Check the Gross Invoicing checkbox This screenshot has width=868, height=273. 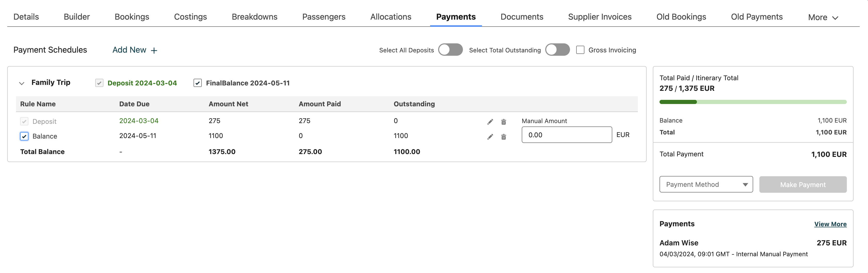tap(580, 50)
